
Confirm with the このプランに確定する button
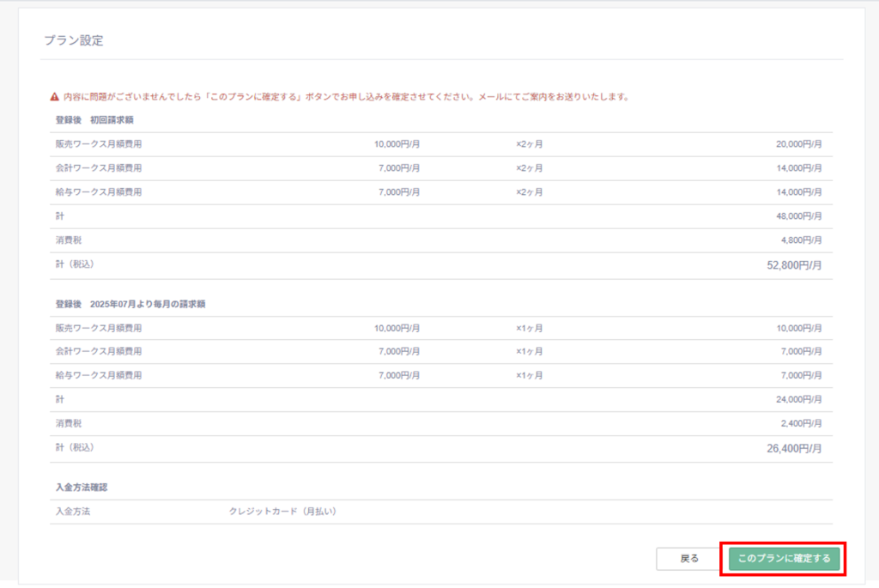pos(784,558)
